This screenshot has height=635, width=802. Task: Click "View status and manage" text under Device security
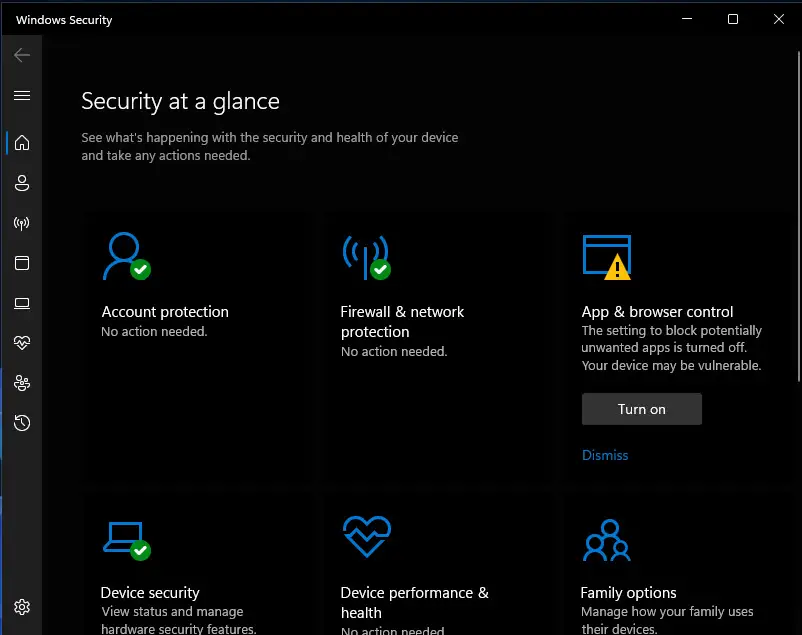(172, 611)
